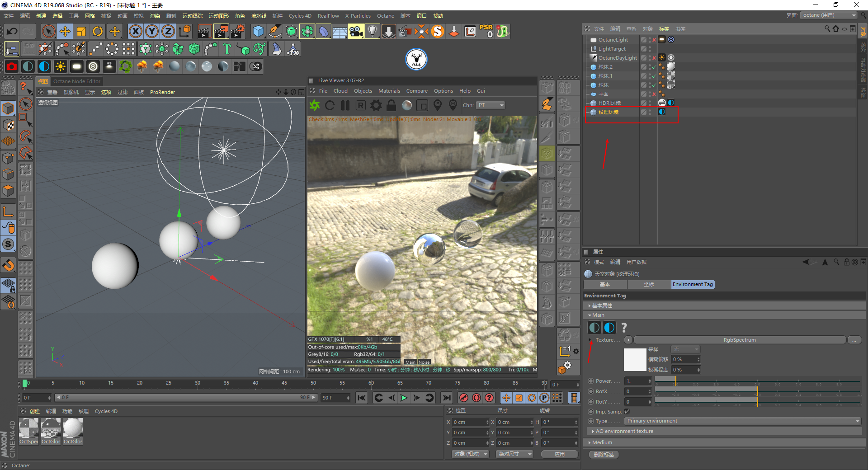Open Live Viewer settings gear
The image size is (868, 470).
[376, 105]
